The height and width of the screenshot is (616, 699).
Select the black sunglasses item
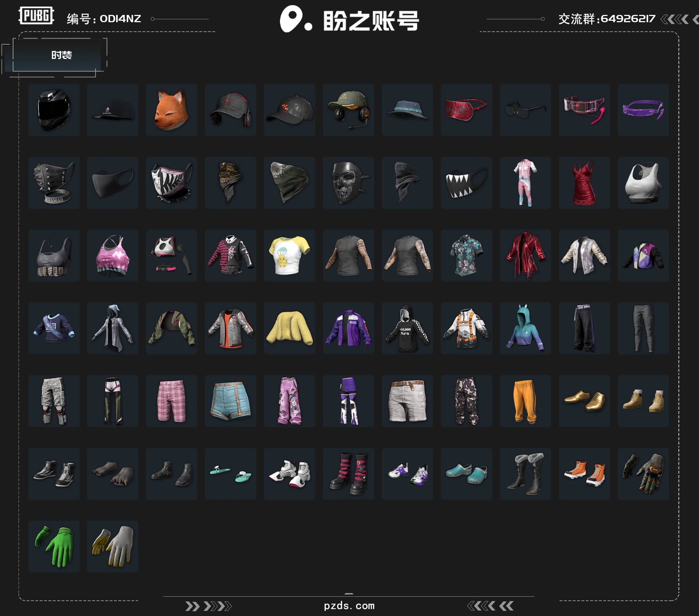(x=525, y=110)
